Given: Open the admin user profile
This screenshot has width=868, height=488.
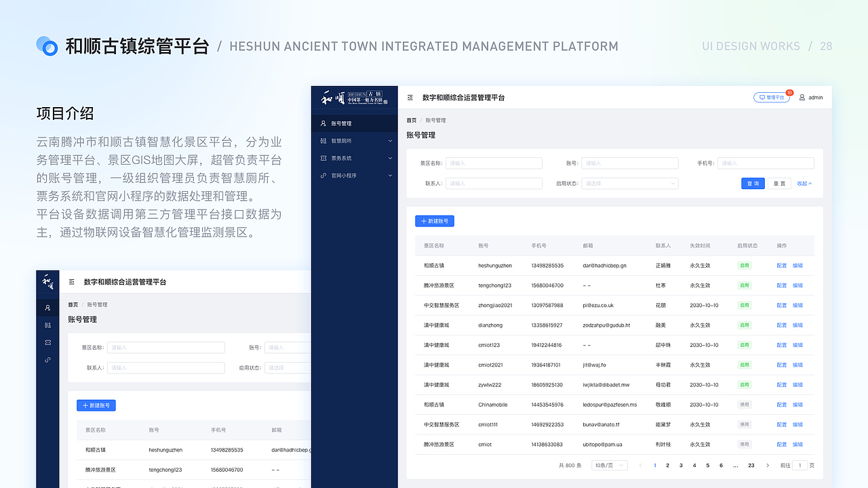Looking at the screenshot, I should point(811,98).
